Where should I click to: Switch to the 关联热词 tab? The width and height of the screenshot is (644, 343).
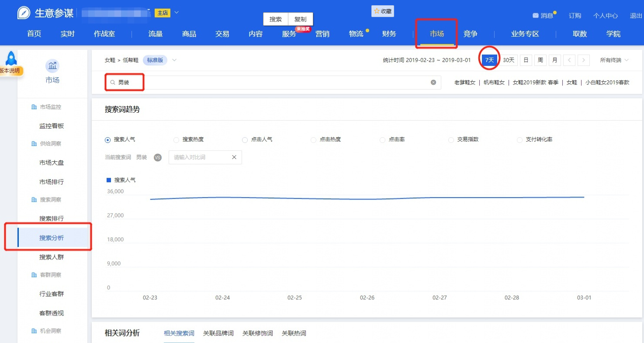tap(294, 333)
